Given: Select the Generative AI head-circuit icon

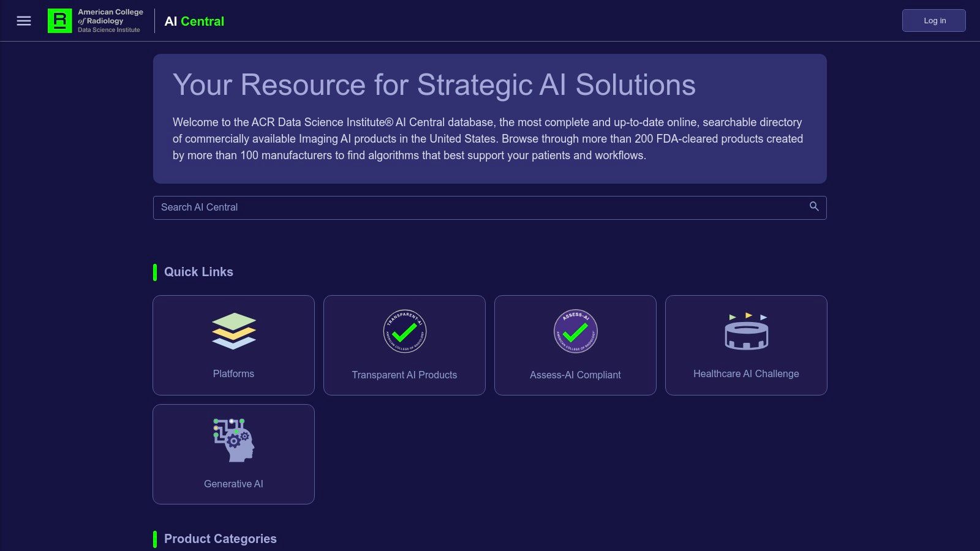Looking at the screenshot, I should tap(233, 440).
